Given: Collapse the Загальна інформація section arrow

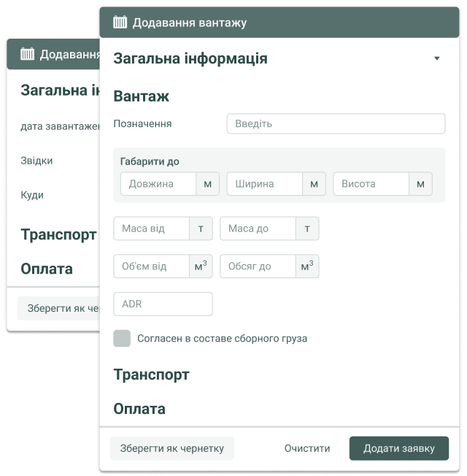Looking at the screenshot, I should tap(436, 58).
